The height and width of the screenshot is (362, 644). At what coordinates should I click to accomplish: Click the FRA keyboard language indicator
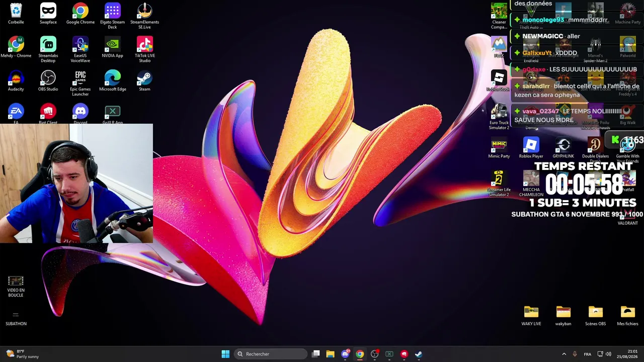tap(588, 354)
